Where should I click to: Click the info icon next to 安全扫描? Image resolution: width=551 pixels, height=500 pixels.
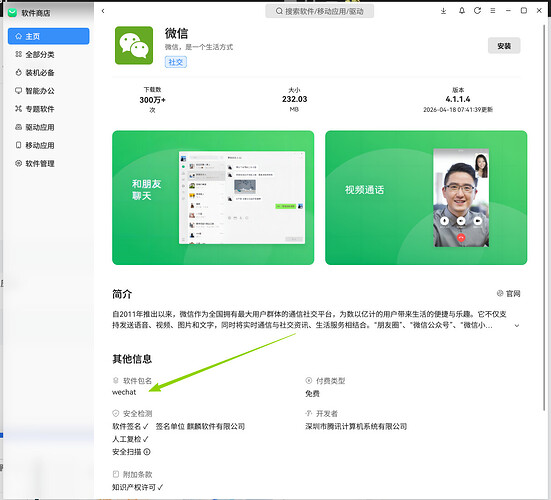[x=147, y=452]
